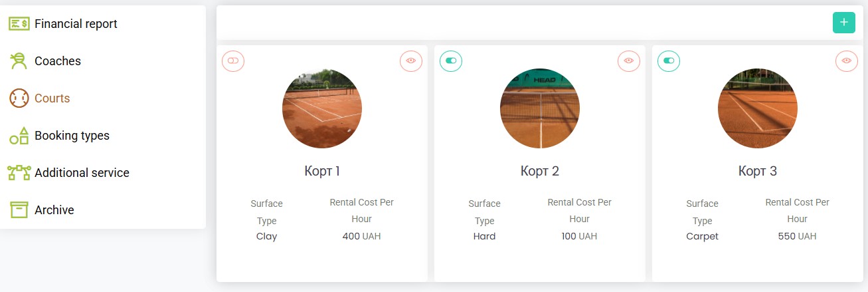The width and height of the screenshot is (868, 292).
Task: Click the Courts ball icon
Action: tap(19, 98)
